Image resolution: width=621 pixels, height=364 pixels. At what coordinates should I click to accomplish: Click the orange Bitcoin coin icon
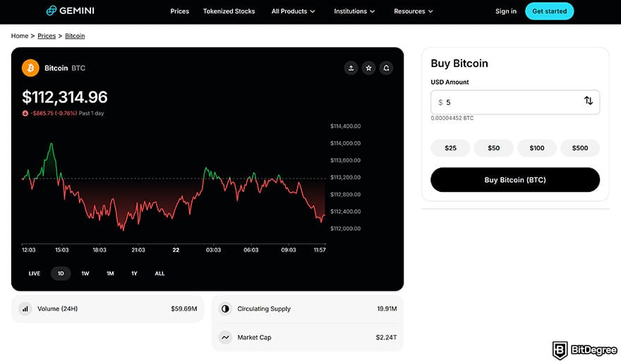30,68
